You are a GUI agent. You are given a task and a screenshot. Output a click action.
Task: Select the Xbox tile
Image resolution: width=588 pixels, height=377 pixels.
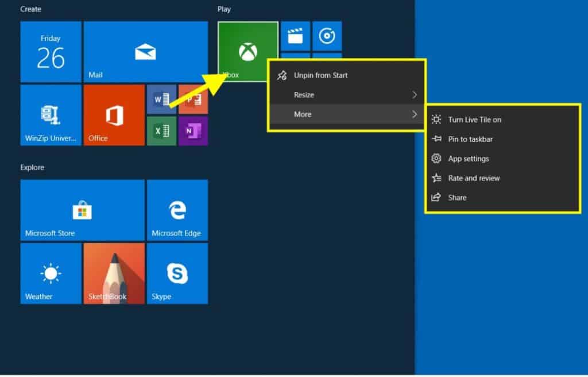(x=247, y=52)
